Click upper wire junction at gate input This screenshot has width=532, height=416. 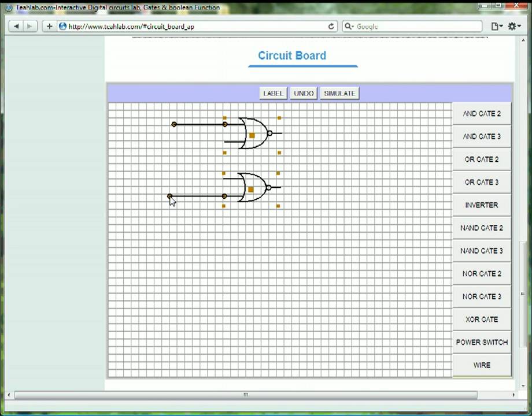[x=225, y=124]
